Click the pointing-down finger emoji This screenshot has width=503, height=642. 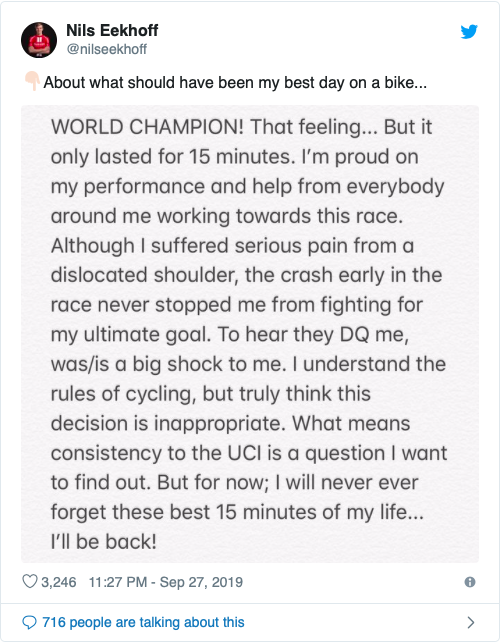[32, 81]
